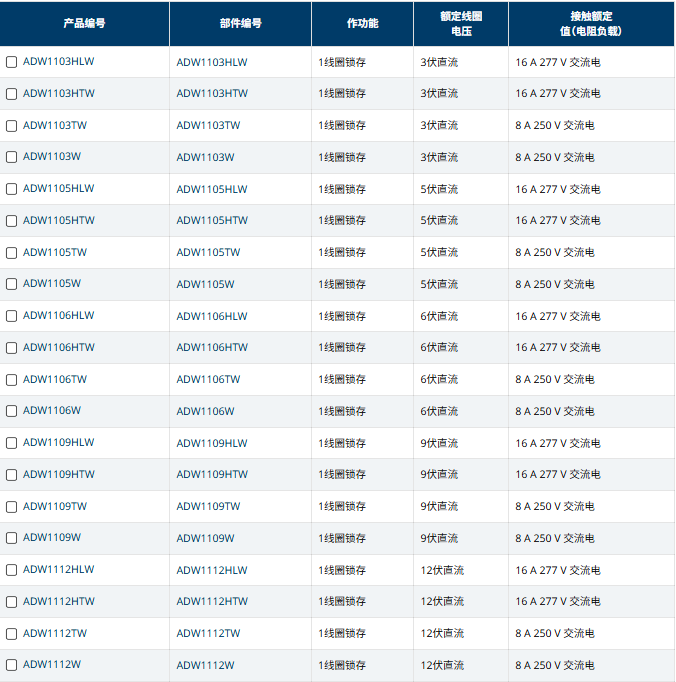Click the 12伏直流 cell in the ADW1112HTW row

coord(442,601)
